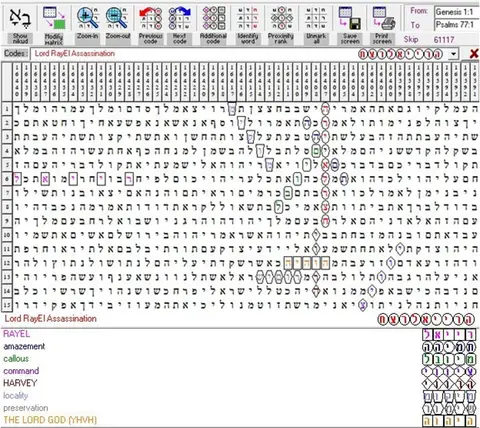The image size is (480, 428).
Task: Go to Previous code
Action: 151,18
